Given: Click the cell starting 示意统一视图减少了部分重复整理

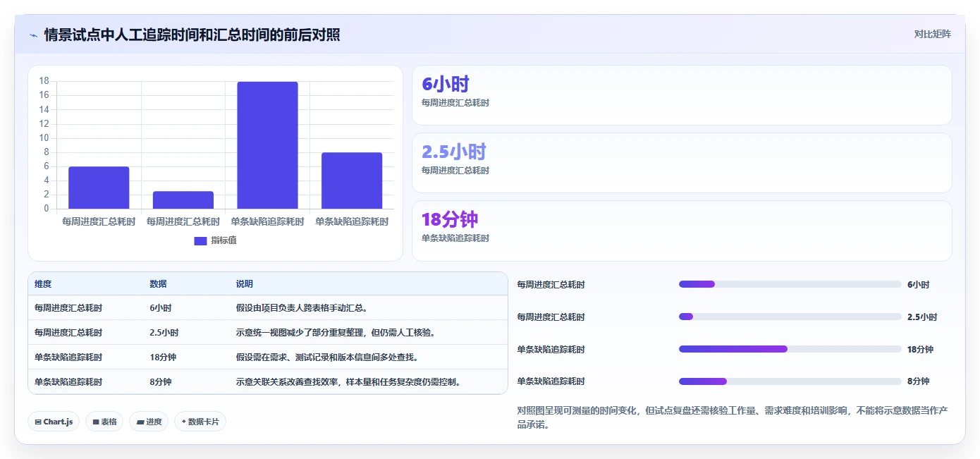Looking at the screenshot, I should [x=335, y=333].
